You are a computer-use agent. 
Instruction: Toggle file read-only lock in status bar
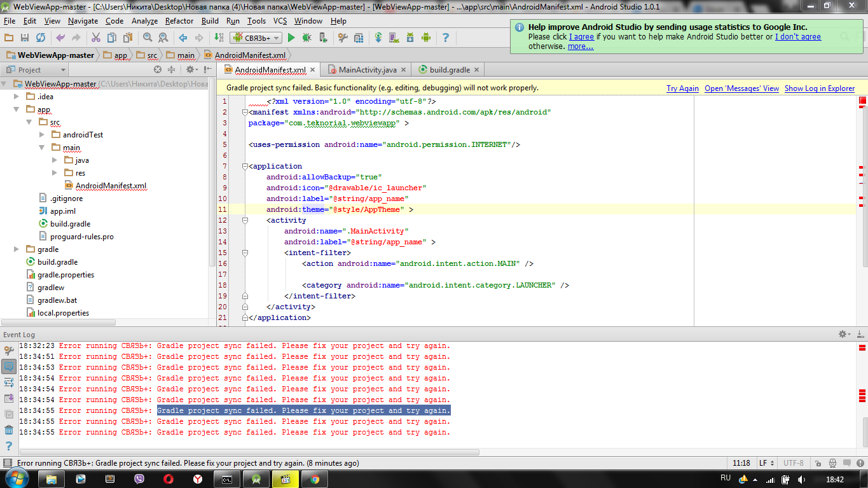coord(818,463)
